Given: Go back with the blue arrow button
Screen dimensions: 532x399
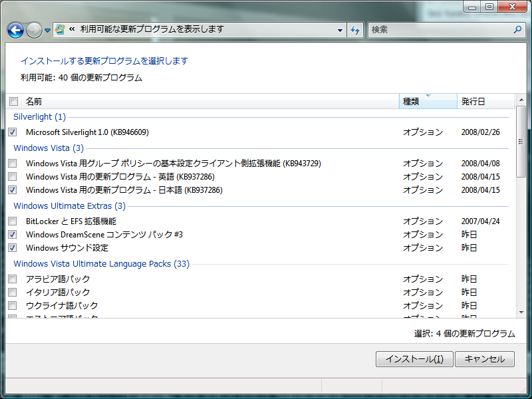Looking at the screenshot, I should click(x=15, y=30).
